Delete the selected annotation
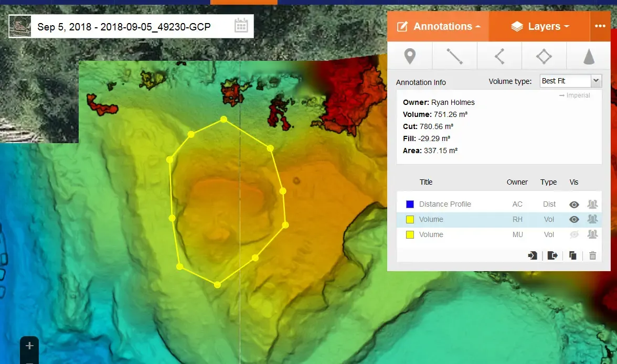 click(x=593, y=255)
